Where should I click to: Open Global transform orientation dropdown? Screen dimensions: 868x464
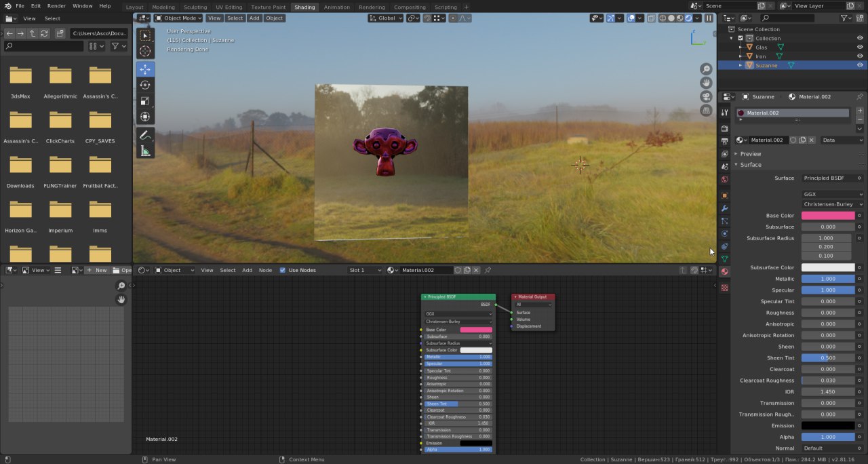(x=386, y=18)
